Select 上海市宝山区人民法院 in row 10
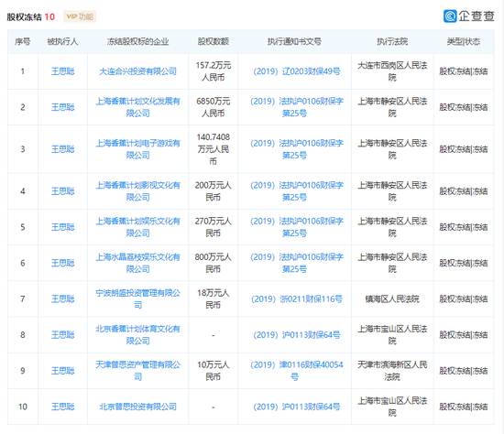The height and width of the screenshot is (434, 504). coord(392,407)
